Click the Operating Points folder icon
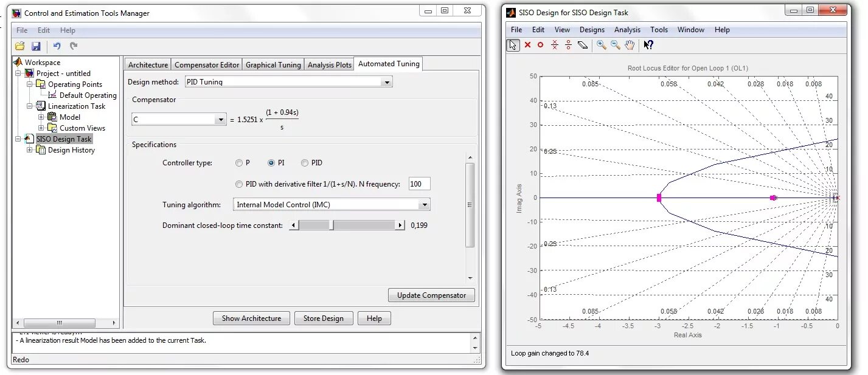868x375 pixels. [41, 84]
